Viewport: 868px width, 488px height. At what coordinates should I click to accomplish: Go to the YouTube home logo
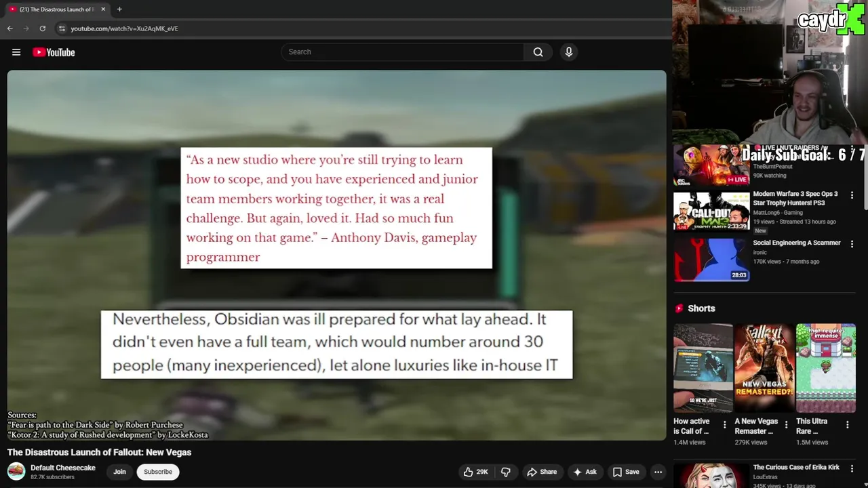coord(54,52)
